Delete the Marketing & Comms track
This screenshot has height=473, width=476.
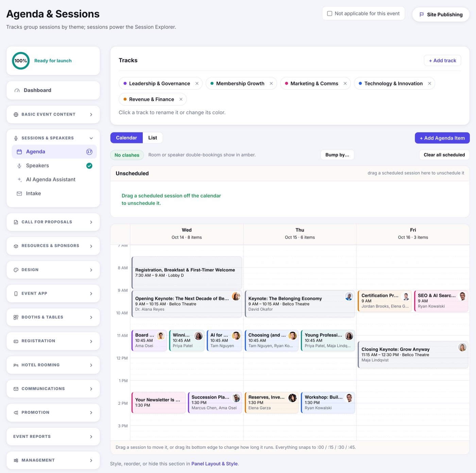(x=345, y=84)
